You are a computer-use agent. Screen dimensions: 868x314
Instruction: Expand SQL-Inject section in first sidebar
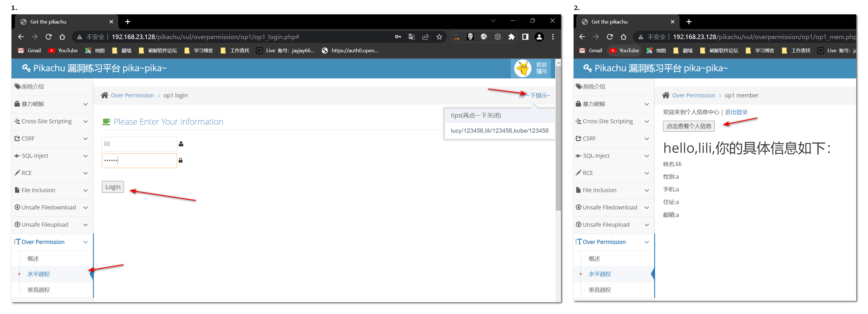tap(52, 155)
